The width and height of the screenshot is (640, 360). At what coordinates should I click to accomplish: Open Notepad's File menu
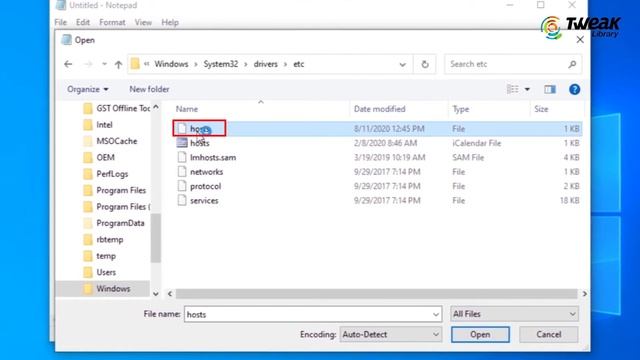60,22
